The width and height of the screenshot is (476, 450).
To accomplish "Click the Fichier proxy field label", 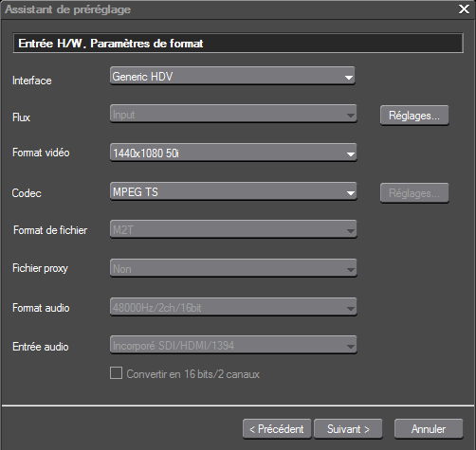I will point(40,268).
